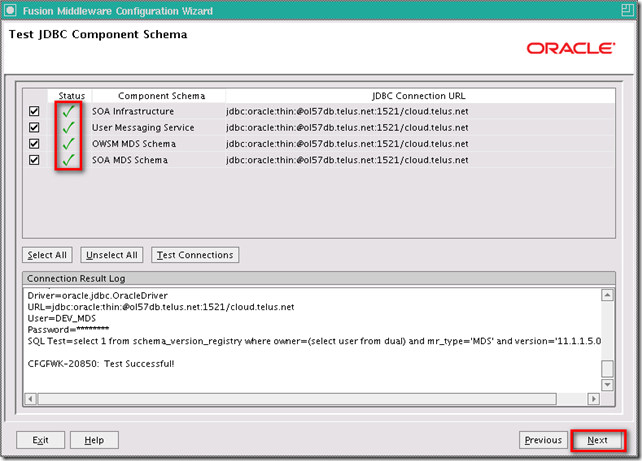Click the log scroll up arrow
This screenshot has width=642, height=461.
(x=607, y=295)
